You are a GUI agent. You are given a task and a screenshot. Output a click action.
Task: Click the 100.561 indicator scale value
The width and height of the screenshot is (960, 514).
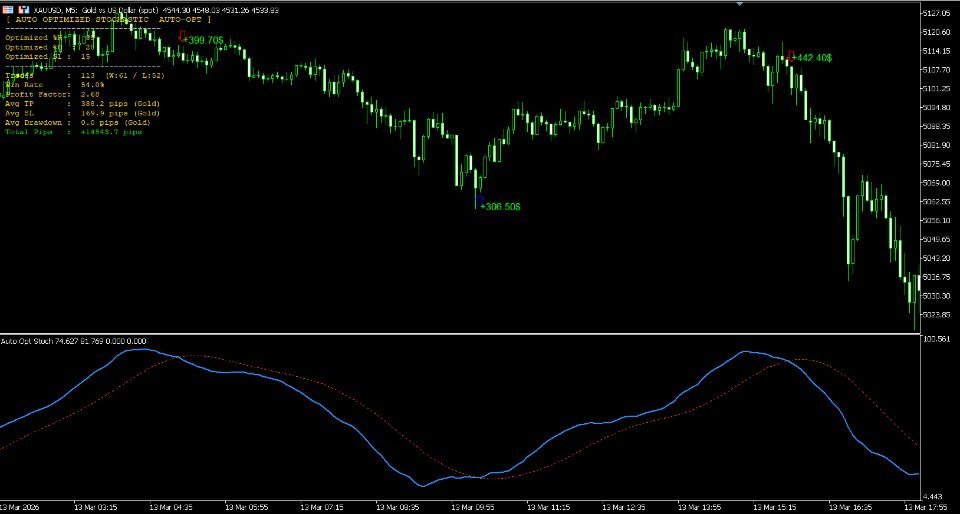(x=939, y=339)
